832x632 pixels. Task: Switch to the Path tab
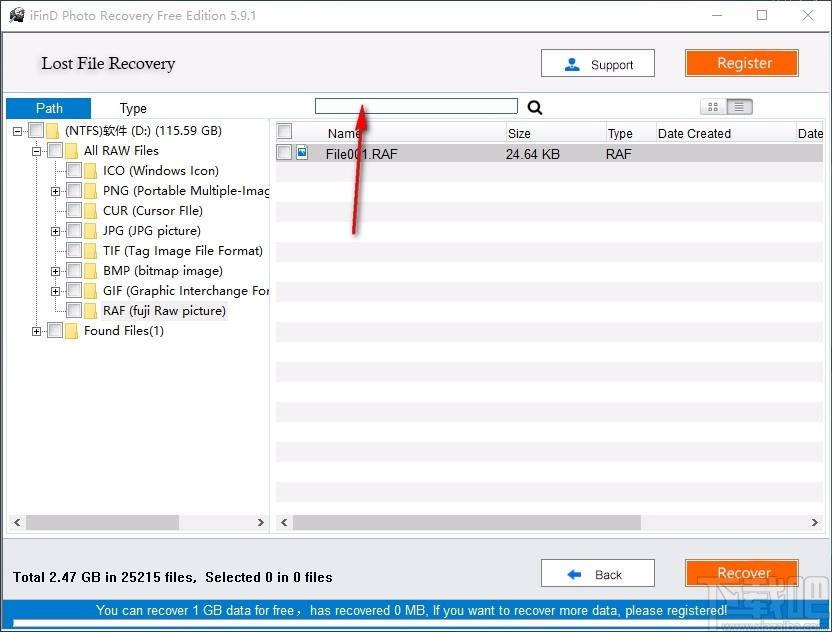coord(49,108)
